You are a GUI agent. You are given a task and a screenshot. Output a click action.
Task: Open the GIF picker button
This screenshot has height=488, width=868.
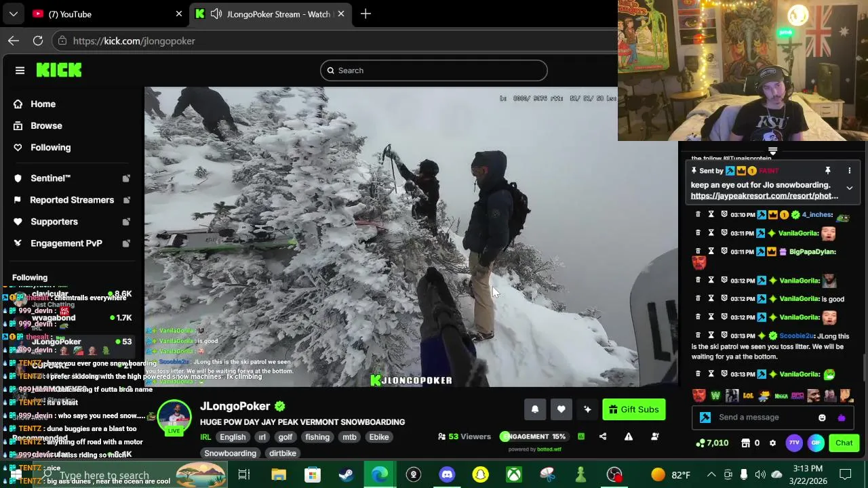(x=816, y=443)
